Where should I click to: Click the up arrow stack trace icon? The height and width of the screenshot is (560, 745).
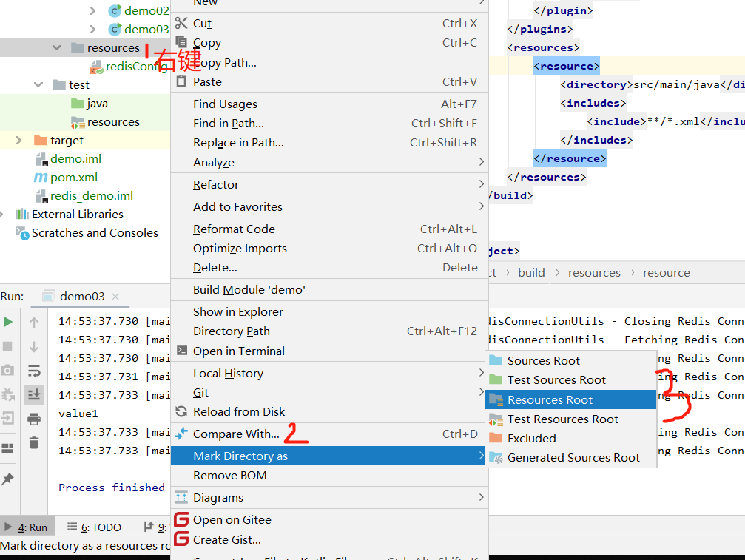34,323
